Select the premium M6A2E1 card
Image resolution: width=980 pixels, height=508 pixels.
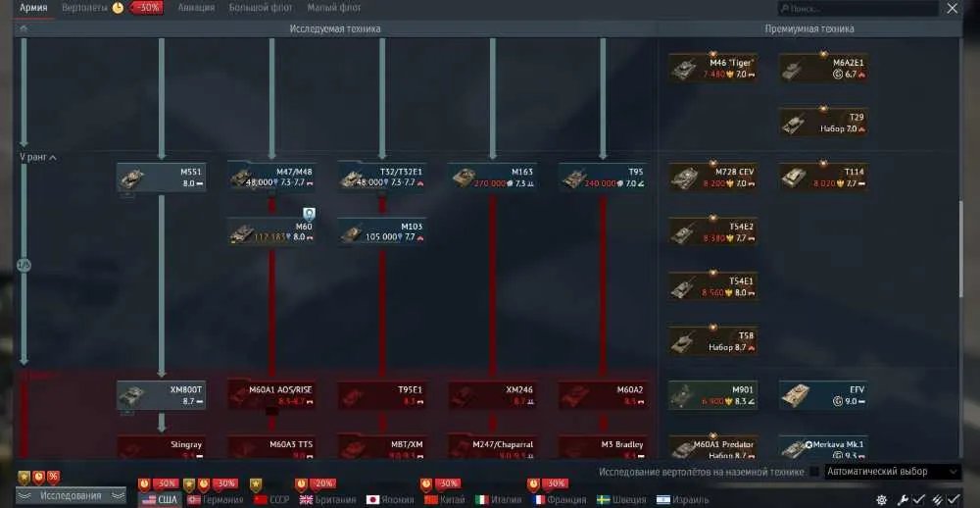pos(823,69)
